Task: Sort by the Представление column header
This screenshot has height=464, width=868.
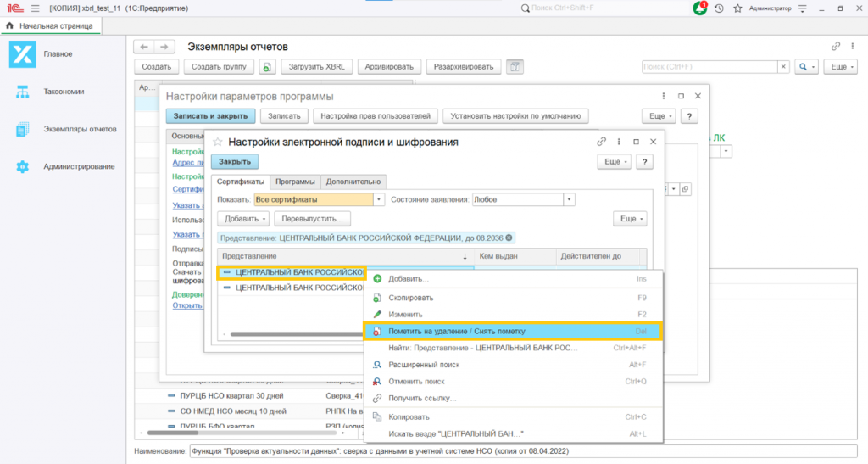Action: point(346,256)
